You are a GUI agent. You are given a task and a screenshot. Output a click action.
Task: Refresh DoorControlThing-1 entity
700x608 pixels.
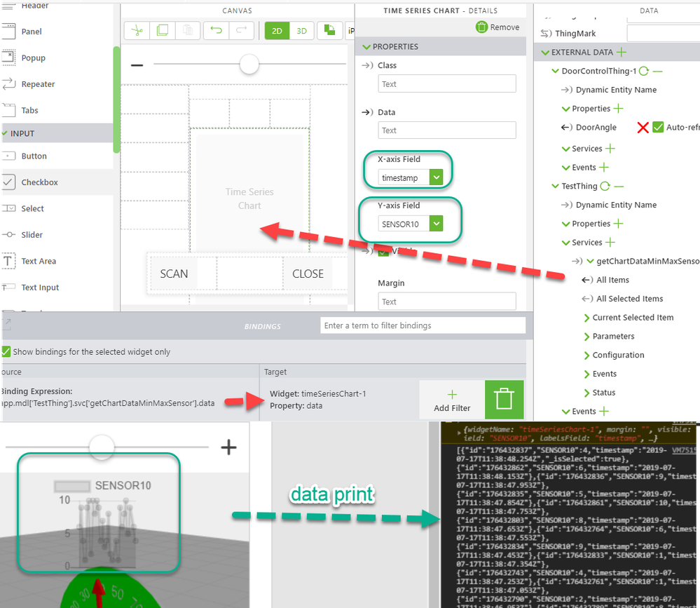tap(644, 71)
